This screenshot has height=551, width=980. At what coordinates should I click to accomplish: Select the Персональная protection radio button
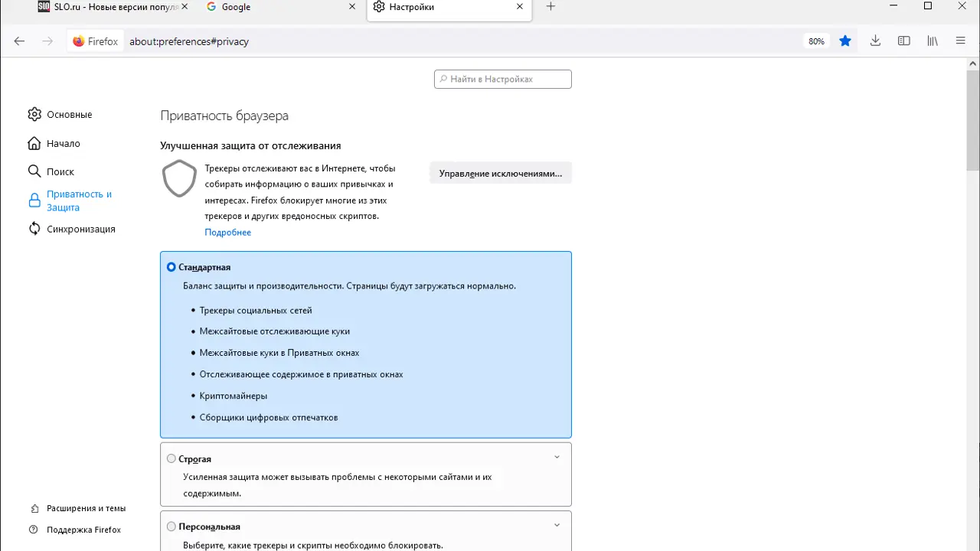tap(171, 527)
